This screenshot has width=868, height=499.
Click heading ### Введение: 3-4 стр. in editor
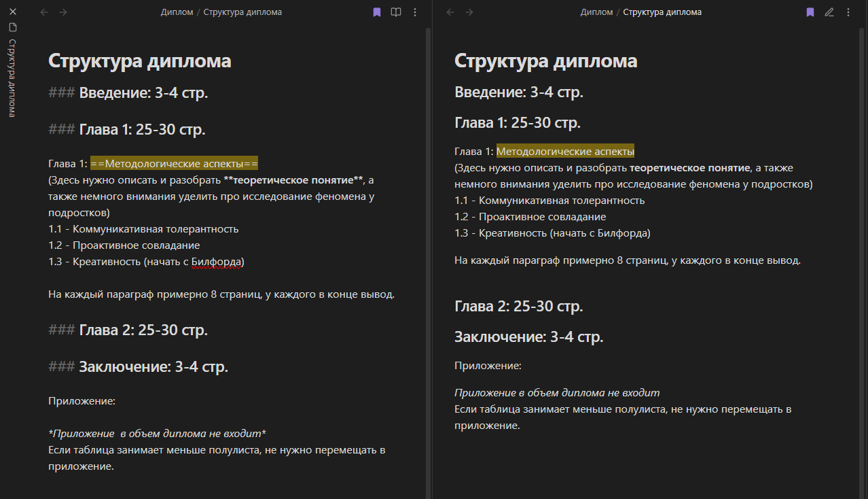[x=128, y=93]
